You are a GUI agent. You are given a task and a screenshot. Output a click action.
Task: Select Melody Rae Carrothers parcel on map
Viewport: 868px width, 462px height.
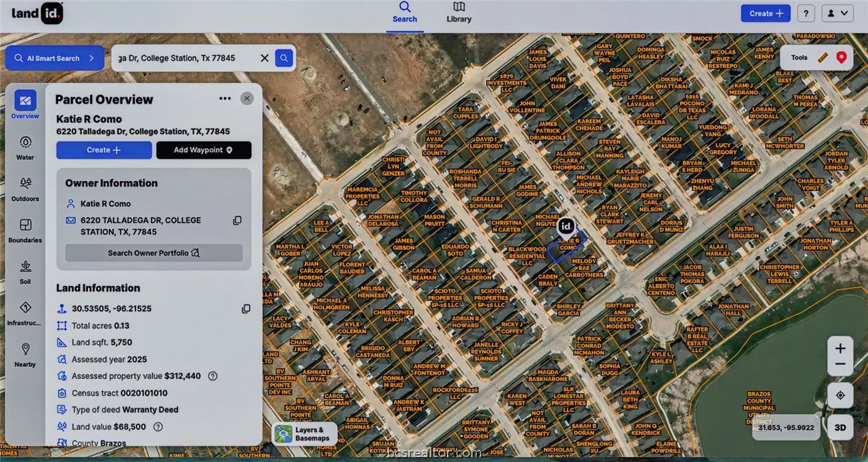(x=583, y=267)
